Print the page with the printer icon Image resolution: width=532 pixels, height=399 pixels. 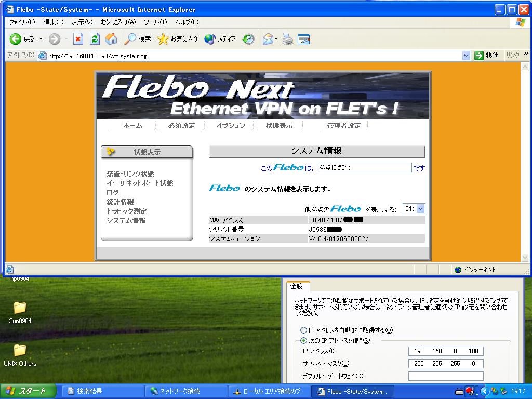(287, 39)
